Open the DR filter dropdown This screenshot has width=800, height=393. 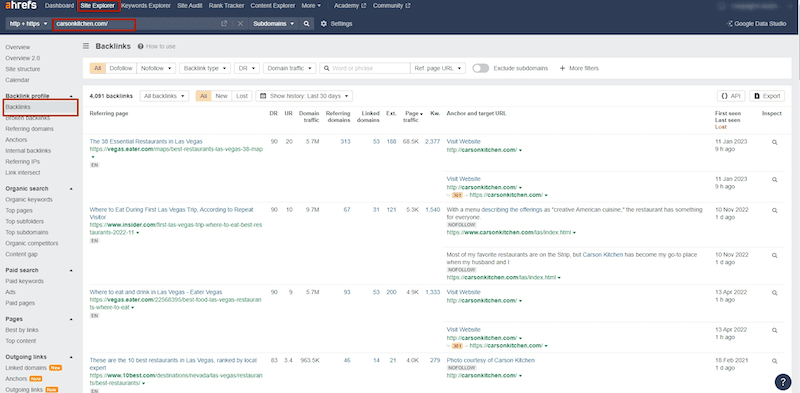247,68
